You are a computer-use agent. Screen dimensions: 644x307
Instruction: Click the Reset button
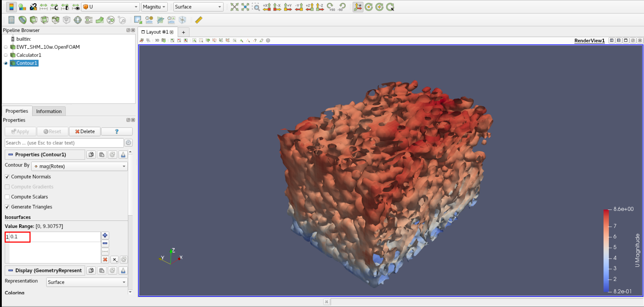tap(53, 132)
